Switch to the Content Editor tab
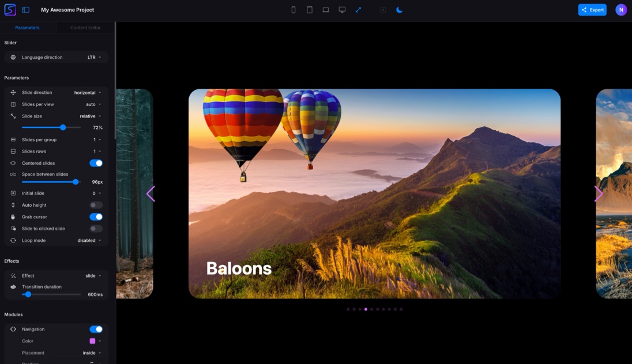Image resolution: width=632 pixels, height=364 pixels. 85,28
